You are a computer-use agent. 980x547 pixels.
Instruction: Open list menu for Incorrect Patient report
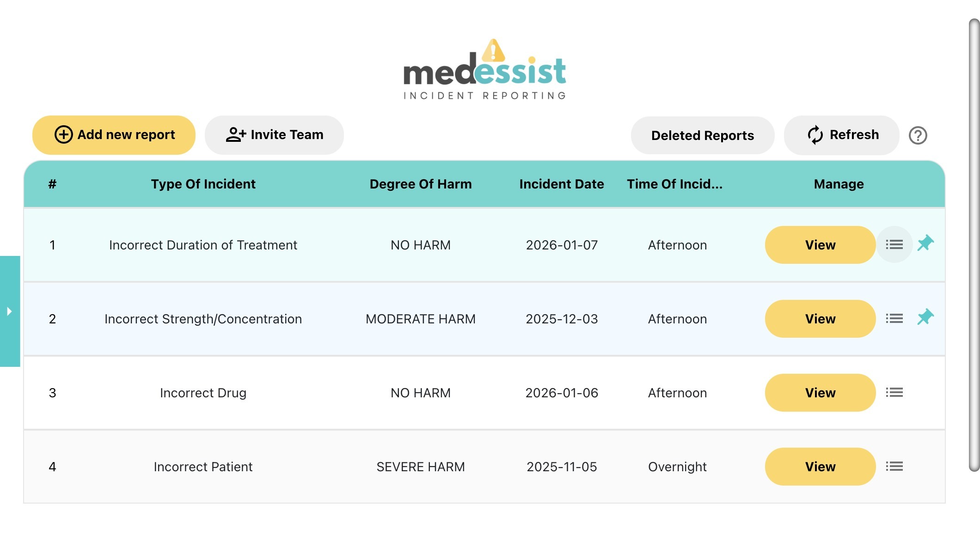894,467
